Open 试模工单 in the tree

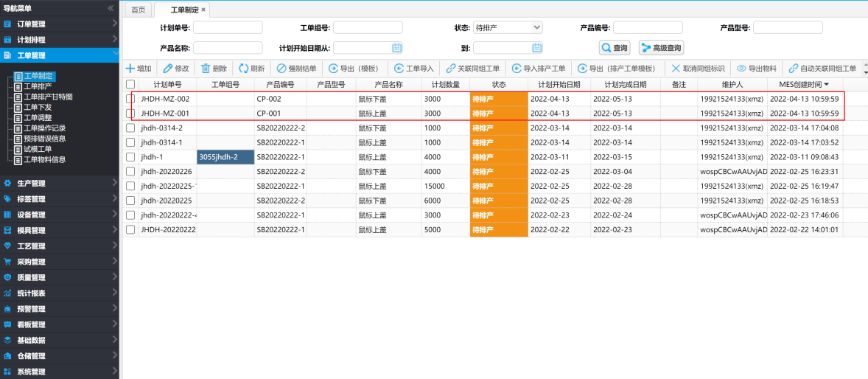(38, 149)
